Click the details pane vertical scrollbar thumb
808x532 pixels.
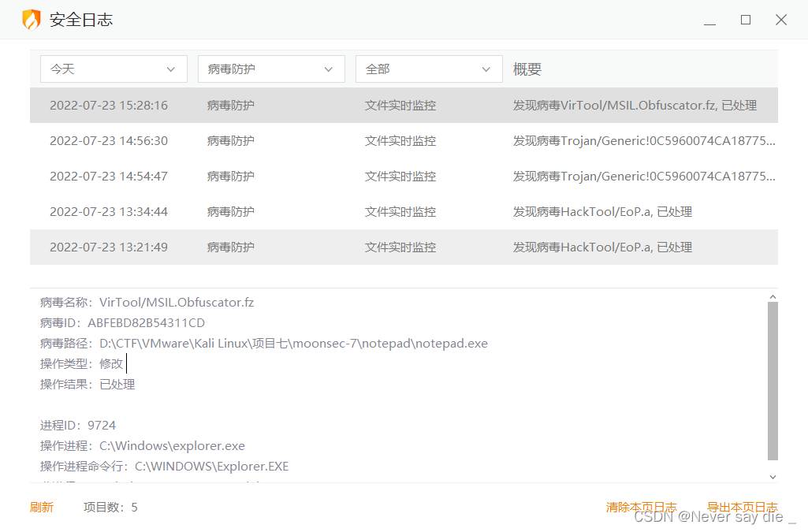[x=773, y=381]
